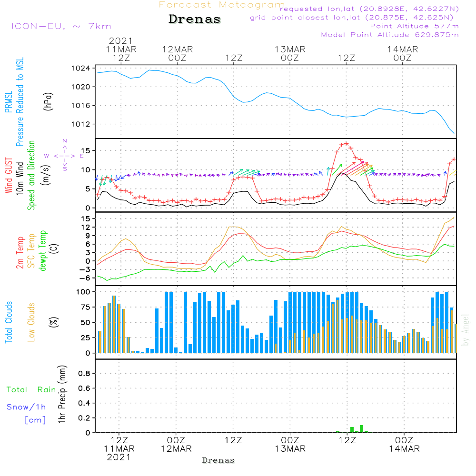Select the Wind GUST legend label

pyautogui.click(x=9, y=176)
